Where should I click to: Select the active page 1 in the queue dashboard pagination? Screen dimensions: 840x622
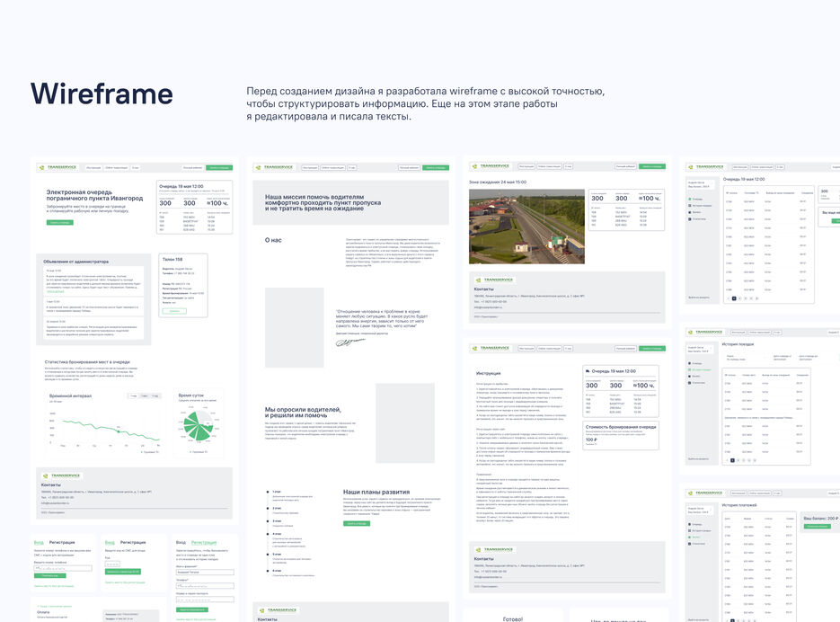coord(733,298)
